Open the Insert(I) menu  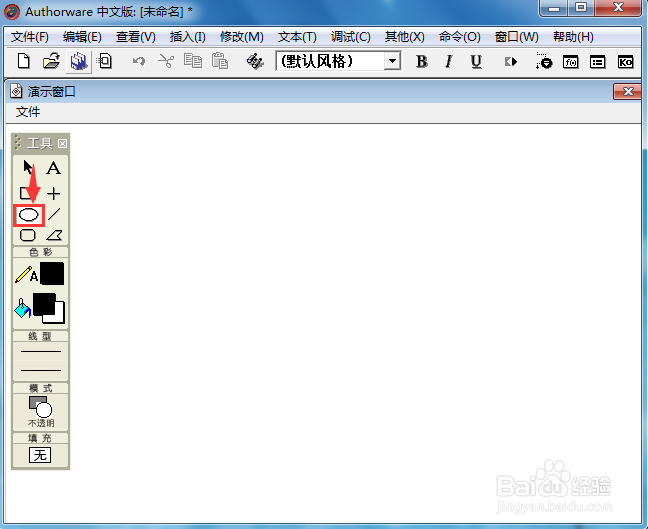188,37
